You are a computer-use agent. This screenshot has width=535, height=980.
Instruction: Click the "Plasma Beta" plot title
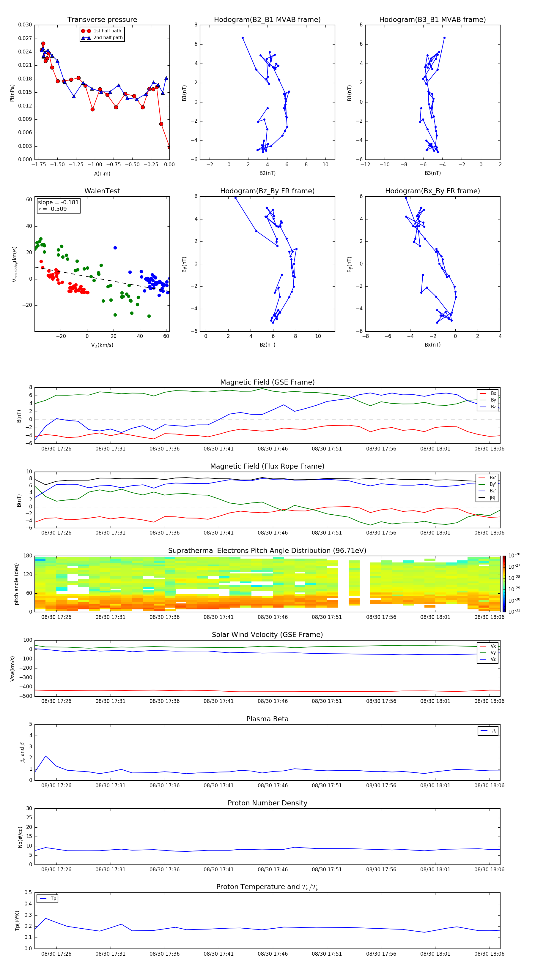[x=267, y=719]
